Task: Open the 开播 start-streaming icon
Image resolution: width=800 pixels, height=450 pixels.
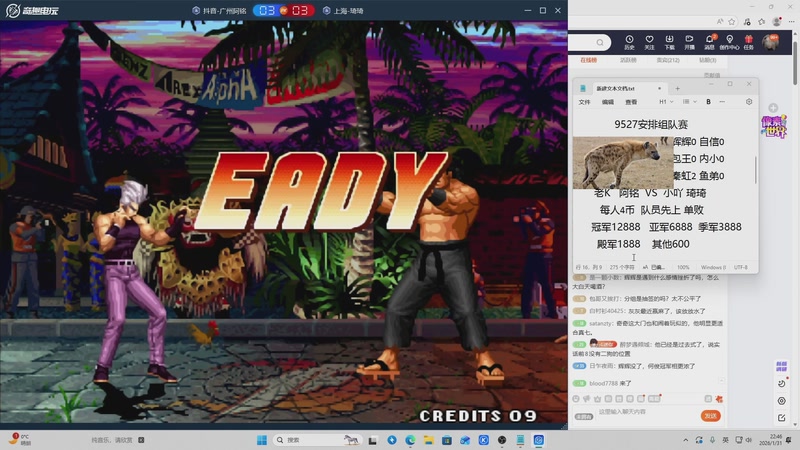Action: pos(689,42)
